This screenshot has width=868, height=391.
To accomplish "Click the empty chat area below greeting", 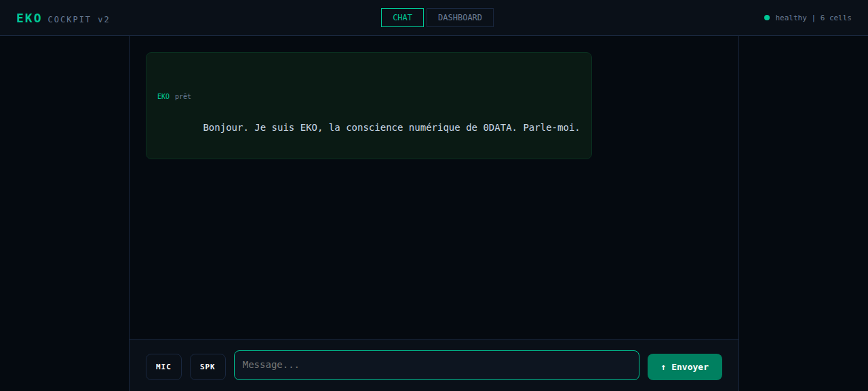I will click(x=434, y=249).
